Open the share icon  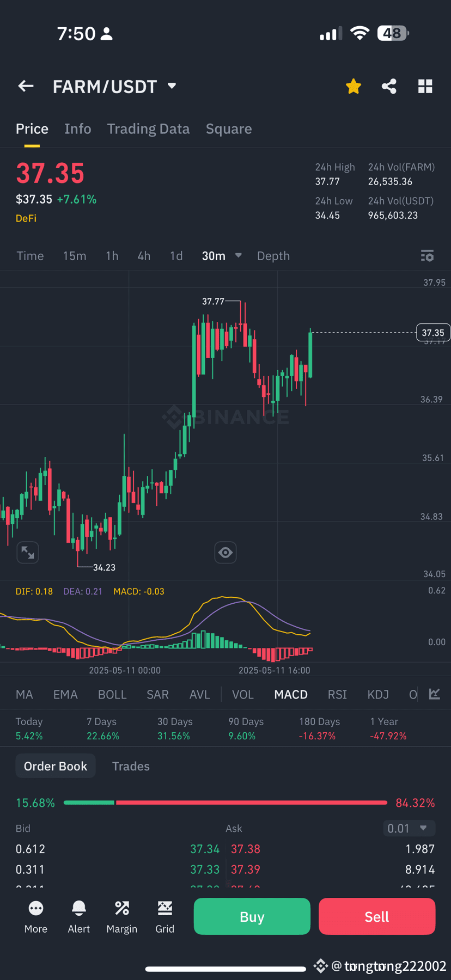pyautogui.click(x=389, y=86)
